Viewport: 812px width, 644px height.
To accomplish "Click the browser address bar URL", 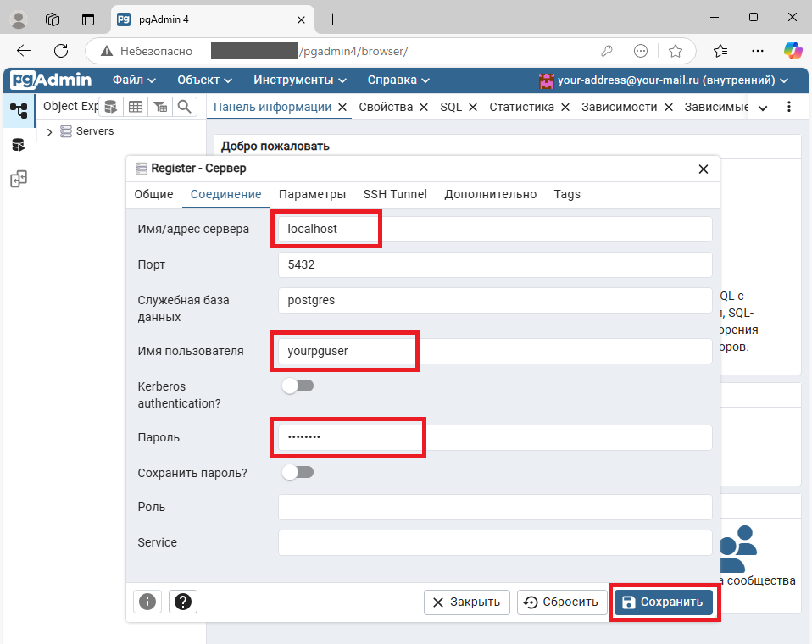I will (x=309, y=51).
